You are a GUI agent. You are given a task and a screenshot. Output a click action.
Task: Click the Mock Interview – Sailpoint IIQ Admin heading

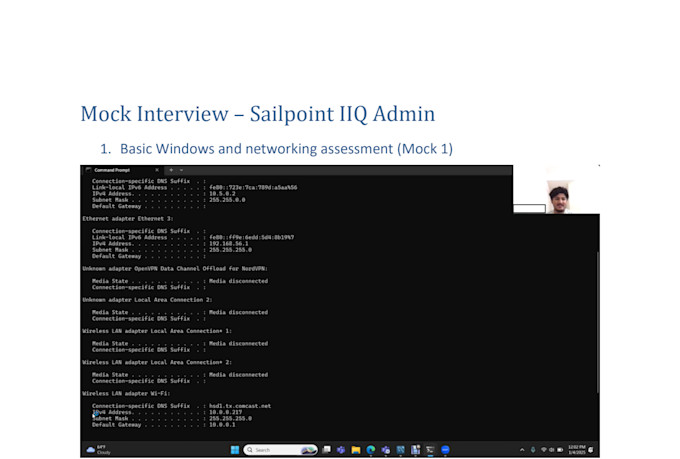click(258, 114)
